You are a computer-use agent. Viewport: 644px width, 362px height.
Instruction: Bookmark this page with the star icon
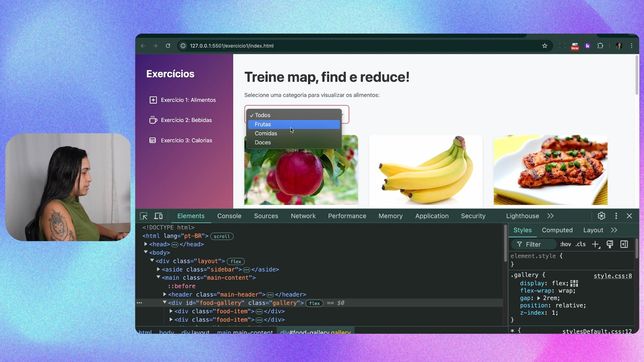(x=545, y=46)
